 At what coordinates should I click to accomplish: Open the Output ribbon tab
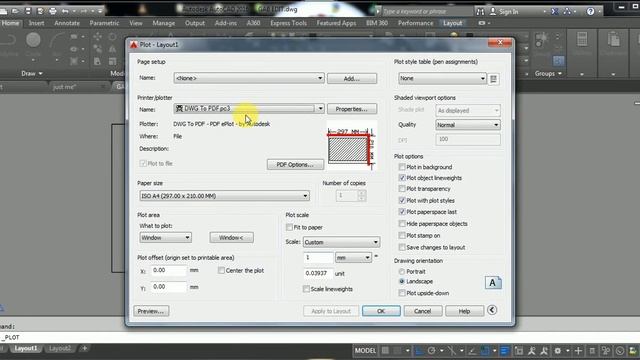tap(195, 23)
